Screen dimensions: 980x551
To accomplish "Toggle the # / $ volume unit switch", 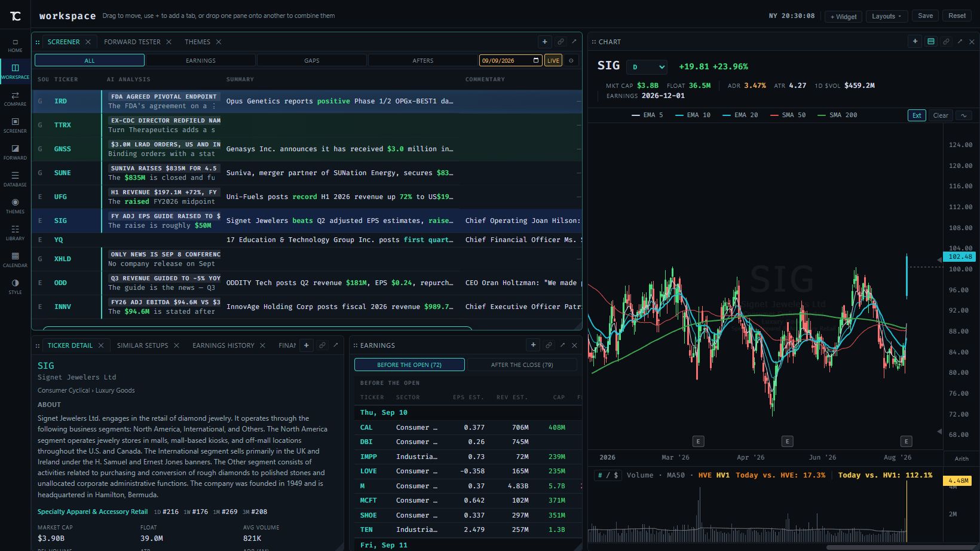I will coord(608,475).
